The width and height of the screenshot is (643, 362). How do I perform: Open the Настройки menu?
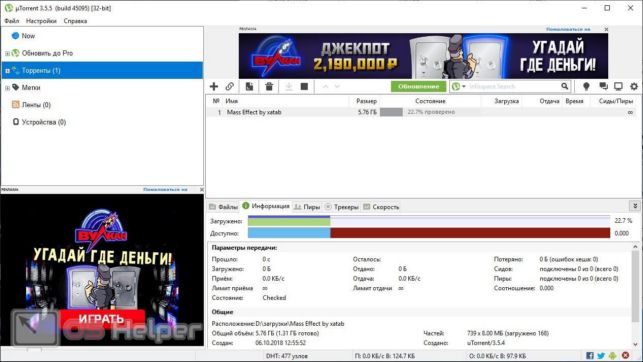[x=41, y=21]
